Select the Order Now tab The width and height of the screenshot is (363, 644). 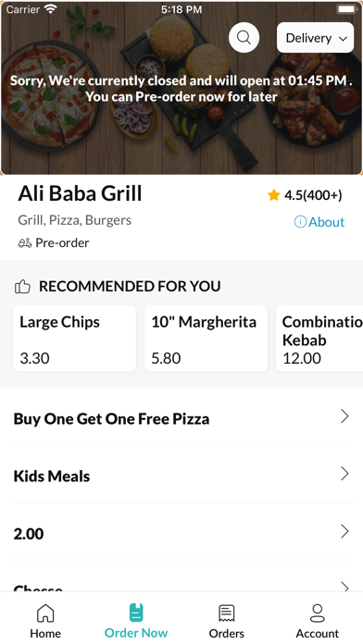136,621
